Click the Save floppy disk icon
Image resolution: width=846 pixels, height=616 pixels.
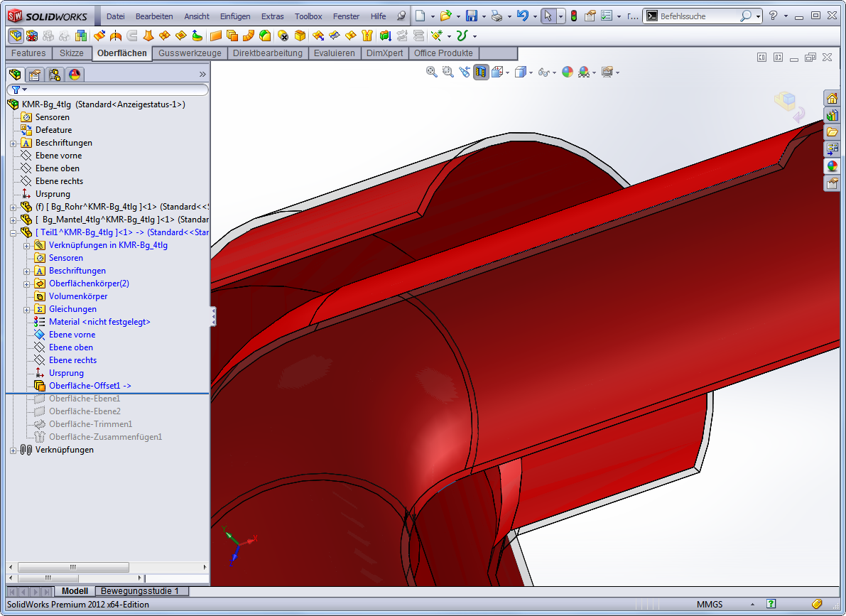pos(471,16)
